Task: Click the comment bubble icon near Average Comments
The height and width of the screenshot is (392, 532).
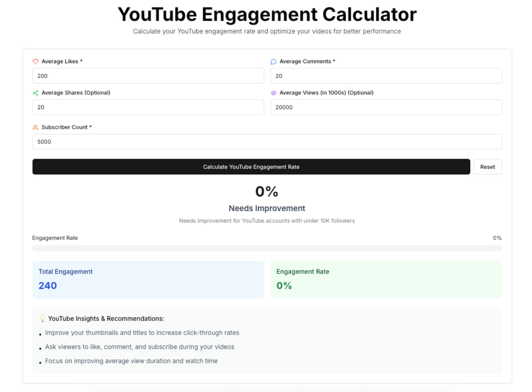Action: tap(273, 61)
